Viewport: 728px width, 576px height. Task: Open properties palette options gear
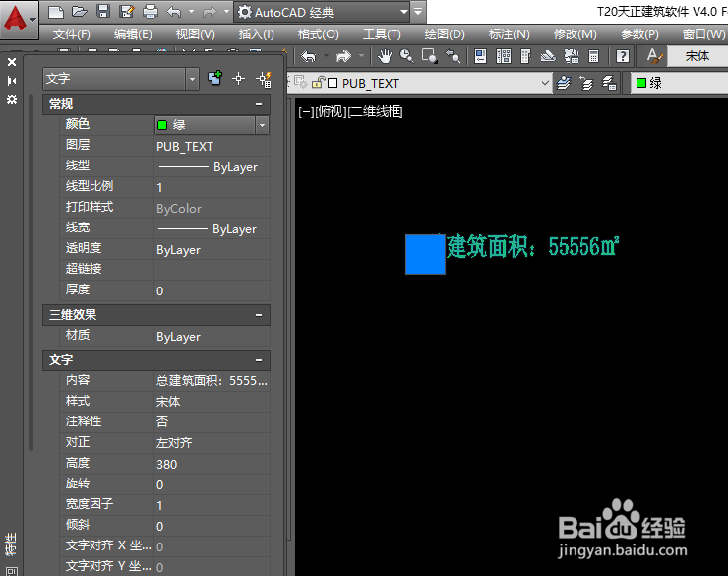(12, 99)
